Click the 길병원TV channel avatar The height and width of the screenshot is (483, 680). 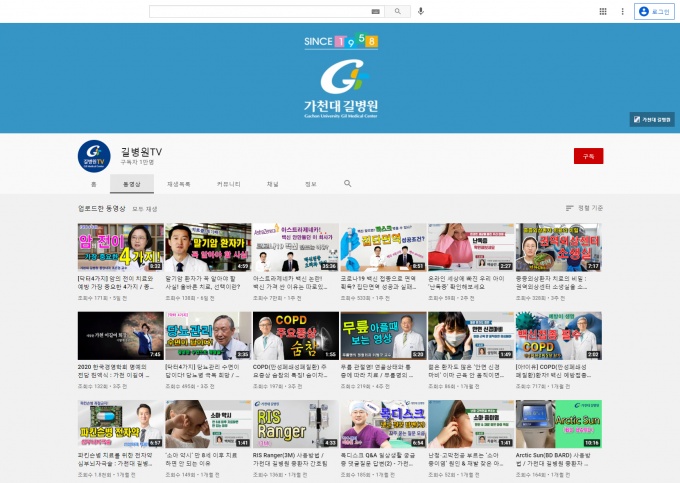pos(95,156)
